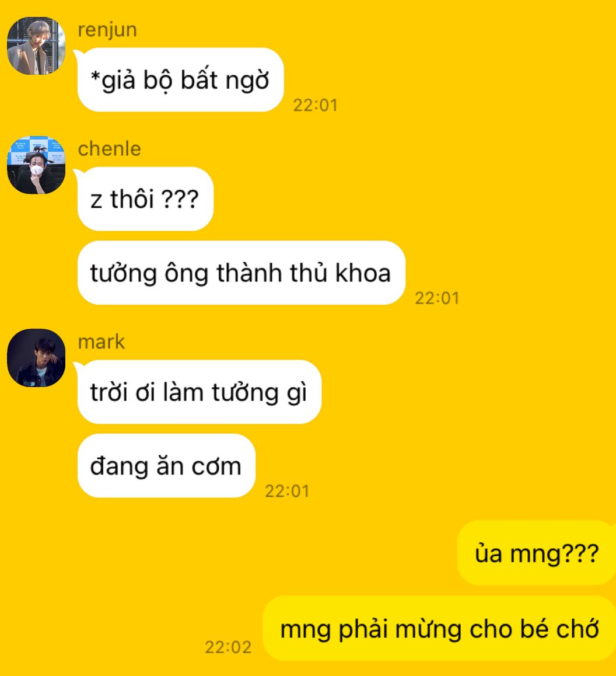Screen dimensions: 616x676
Task: Tap the mark sender name
Action: click(101, 342)
